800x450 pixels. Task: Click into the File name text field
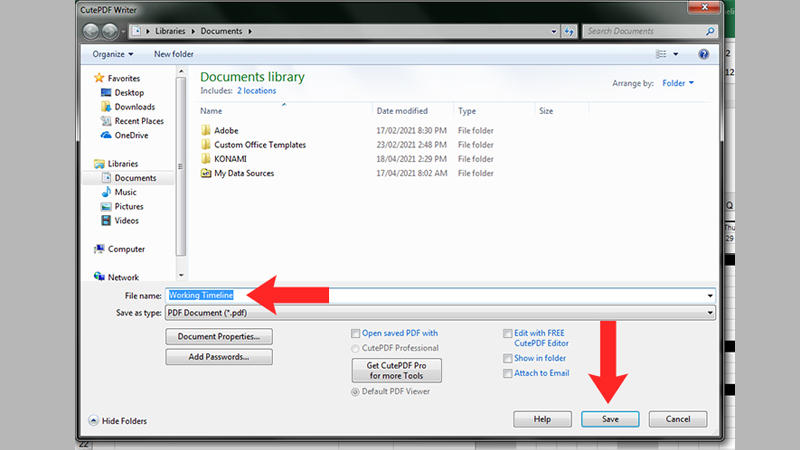tap(440, 295)
